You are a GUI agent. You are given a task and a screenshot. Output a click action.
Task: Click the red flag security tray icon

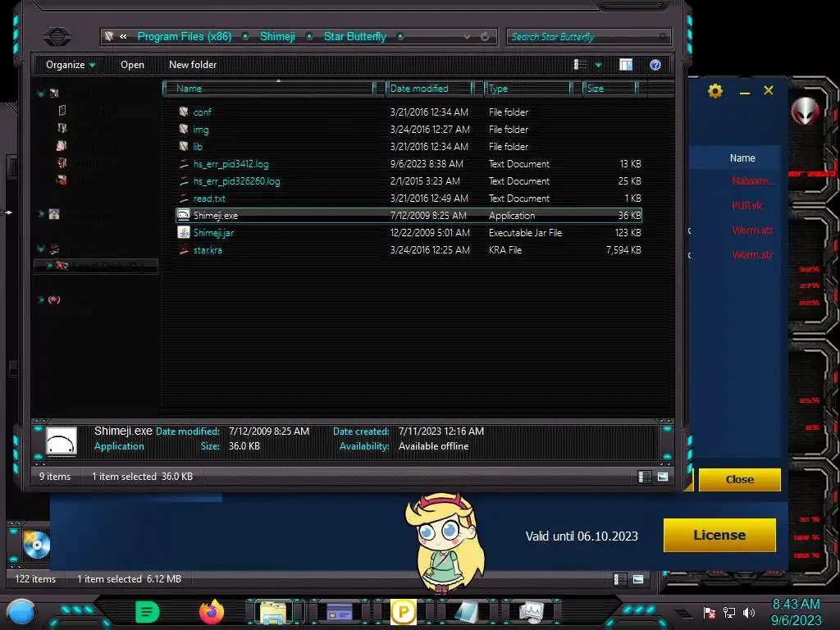tap(710, 612)
